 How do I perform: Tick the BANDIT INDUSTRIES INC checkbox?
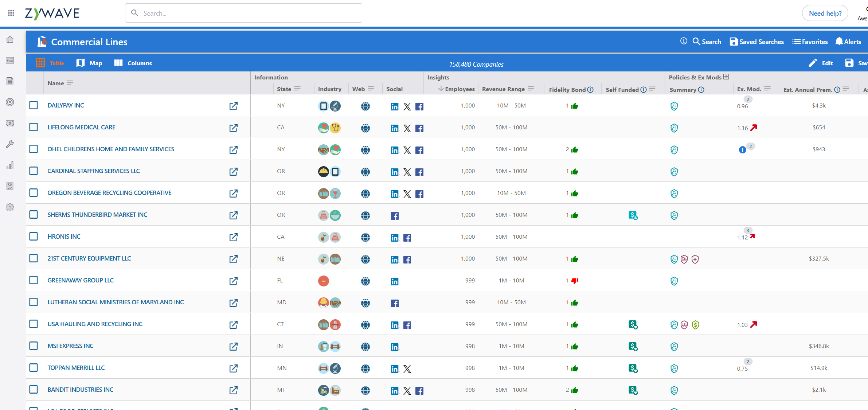(x=34, y=390)
